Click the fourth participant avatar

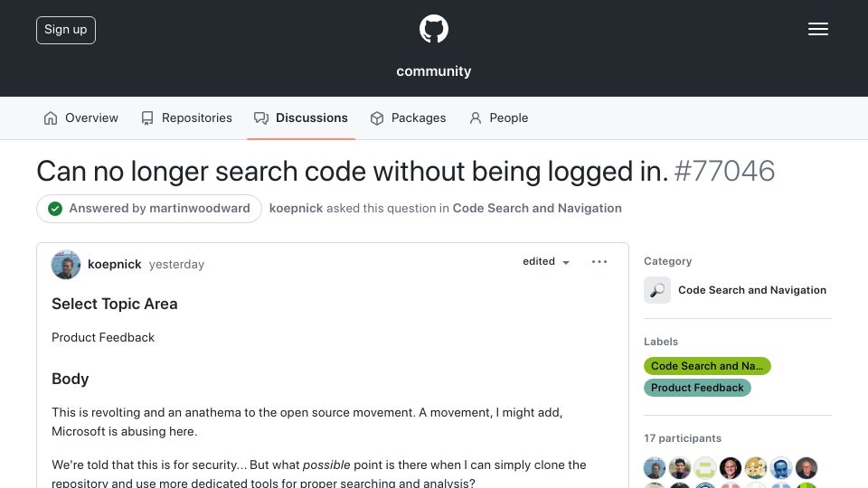[731, 468]
